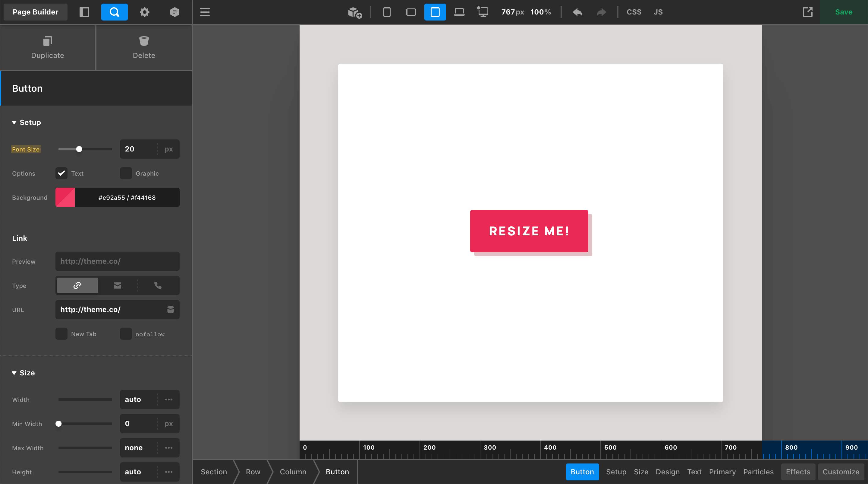The image size is (868, 484).
Task: Collapse the Setup section
Action: pos(26,122)
